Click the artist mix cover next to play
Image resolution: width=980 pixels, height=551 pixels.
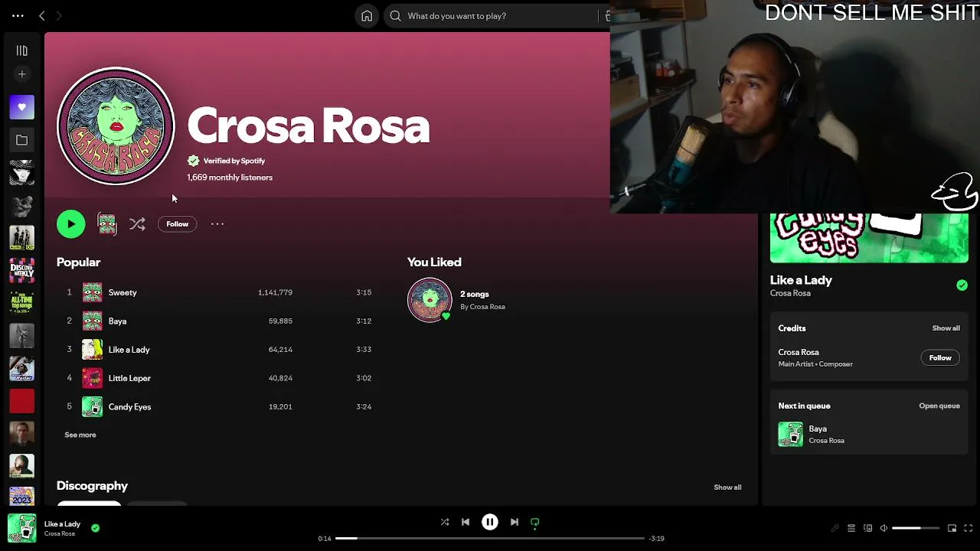pyautogui.click(x=107, y=223)
